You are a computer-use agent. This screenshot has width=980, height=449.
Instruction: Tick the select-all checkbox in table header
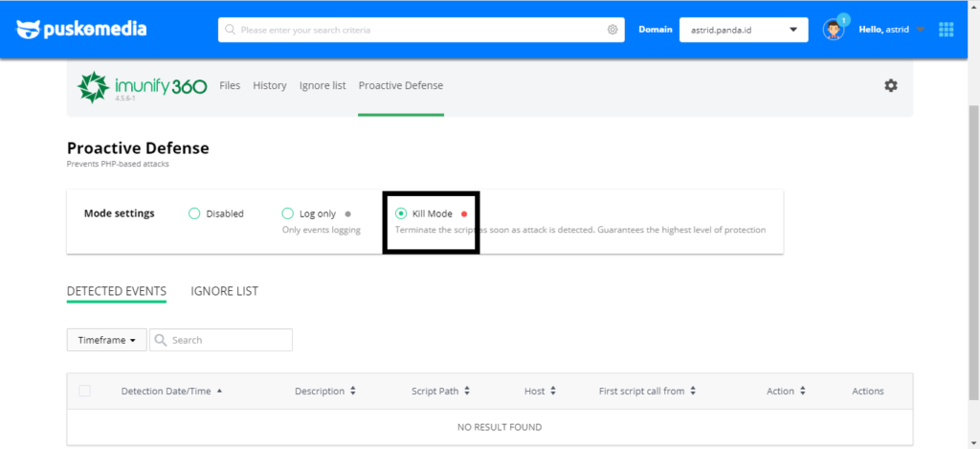[x=85, y=391]
